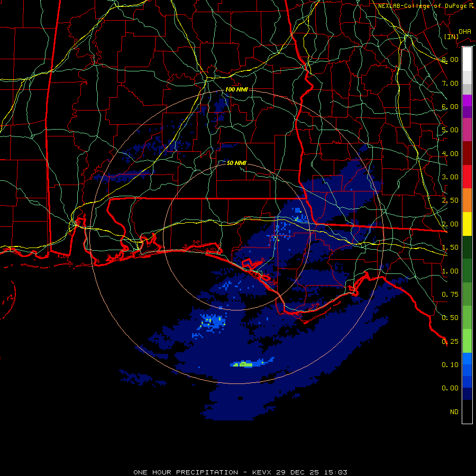Click the 8.00 legend value
The image size is (476, 476).
coord(450,59)
